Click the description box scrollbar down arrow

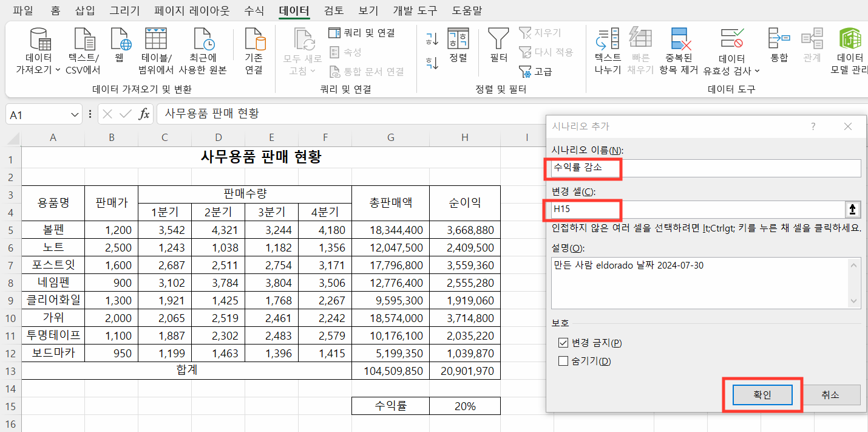pos(855,302)
